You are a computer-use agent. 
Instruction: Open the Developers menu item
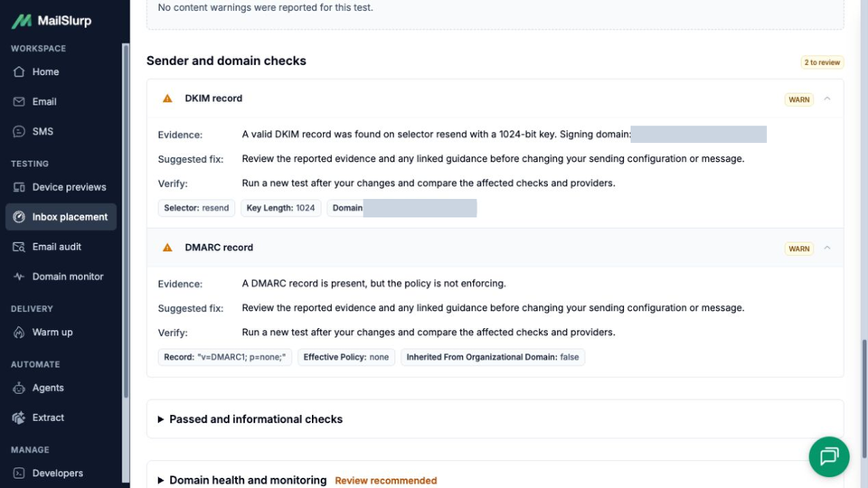coord(61,473)
